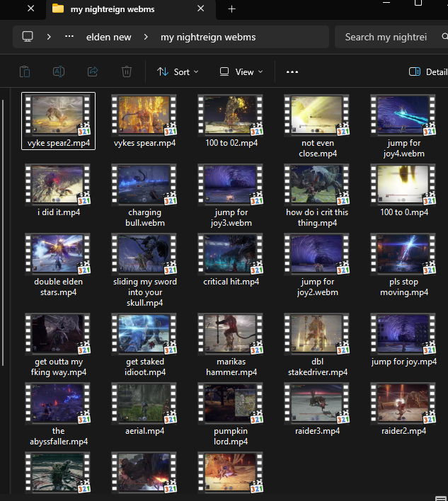Select dbl stakedriver.mp4 file

pyautogui.click(x=318, y=345)
